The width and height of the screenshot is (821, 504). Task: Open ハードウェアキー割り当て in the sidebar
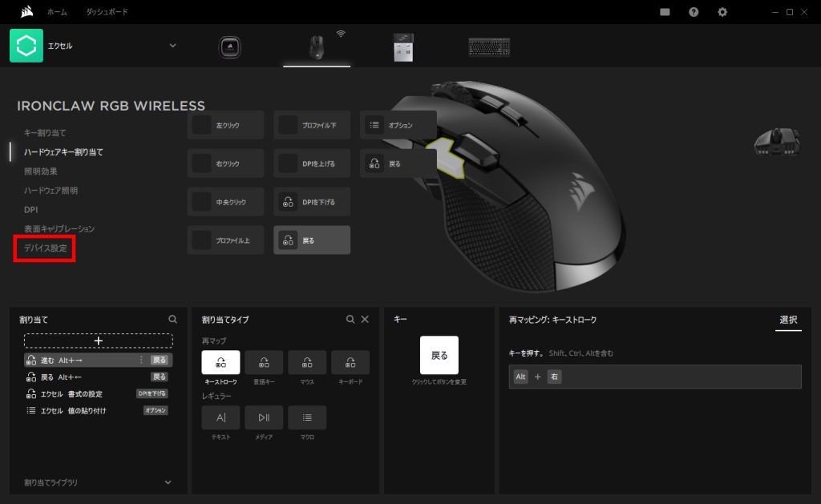[63, 152]
